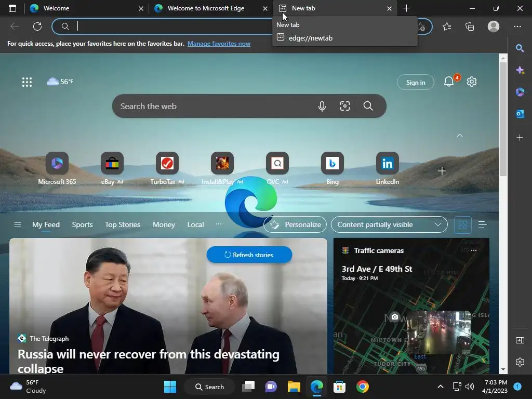The height and width of the screenshot is (399, 532).
Task: Open the 56°F weather widget
Action: (60, 82)
